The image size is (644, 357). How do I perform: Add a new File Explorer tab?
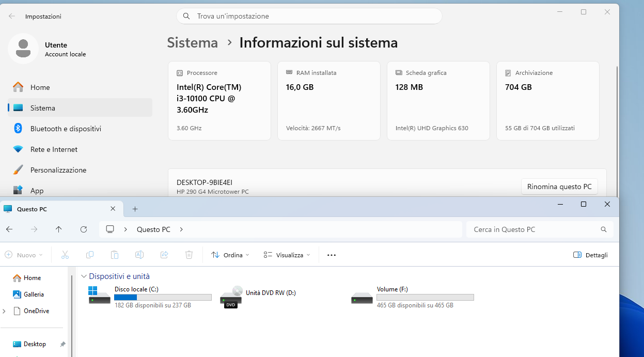(135, 209)
